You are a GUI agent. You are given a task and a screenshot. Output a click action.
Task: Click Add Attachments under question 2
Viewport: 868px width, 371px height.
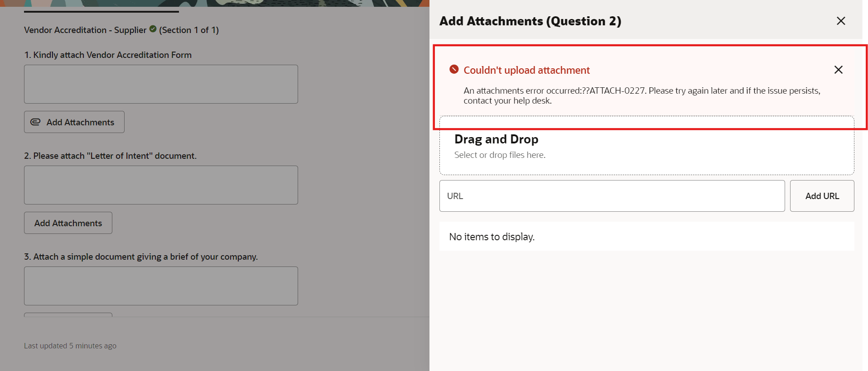[x=68, y=223]
